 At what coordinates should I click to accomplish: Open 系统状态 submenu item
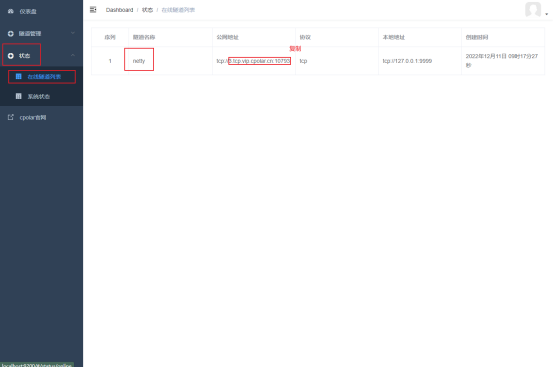(x=41, y=96)
